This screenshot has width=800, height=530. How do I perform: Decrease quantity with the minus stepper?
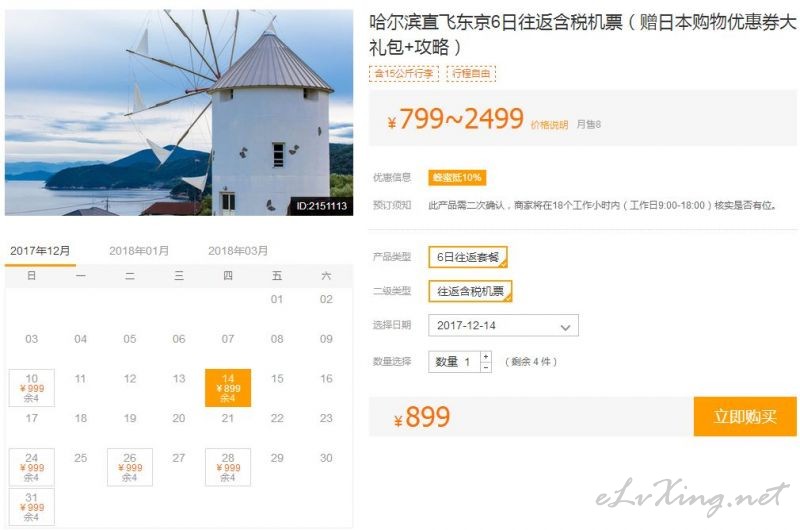click(x=486, y=367)
